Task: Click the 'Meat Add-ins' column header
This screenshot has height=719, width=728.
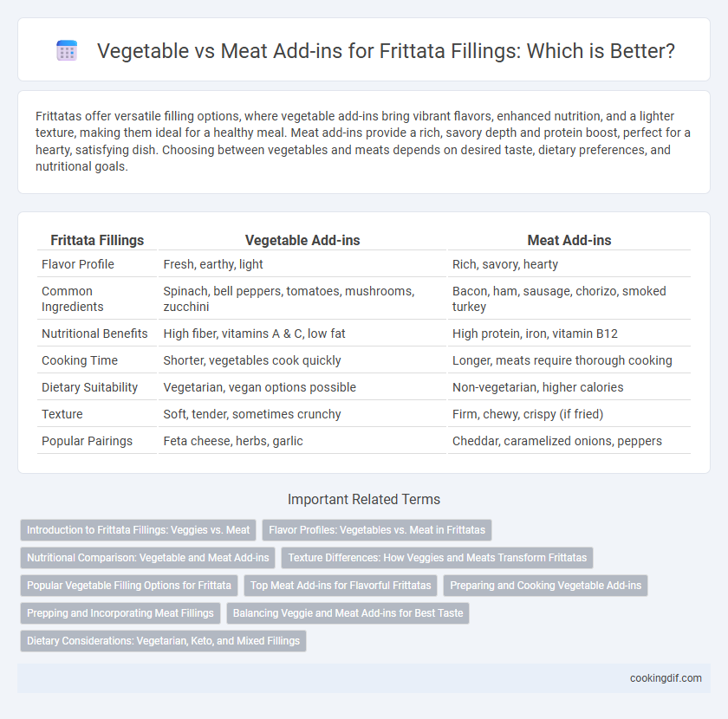Action: pyautogui.click(x=569, y=240)
